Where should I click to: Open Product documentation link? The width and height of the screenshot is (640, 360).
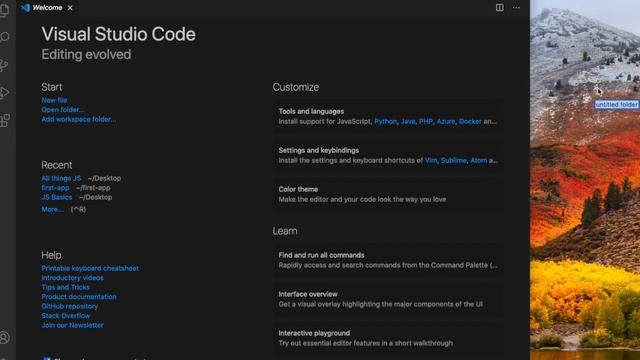79,297
